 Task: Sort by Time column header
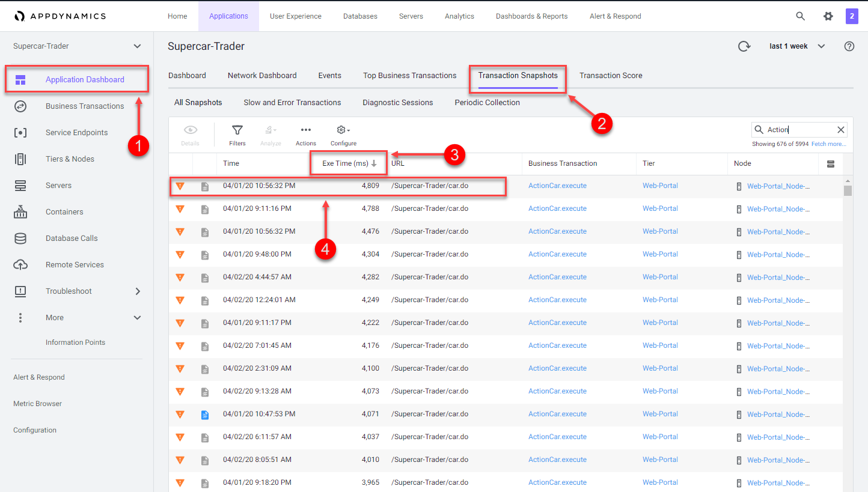tap(231, 163)
